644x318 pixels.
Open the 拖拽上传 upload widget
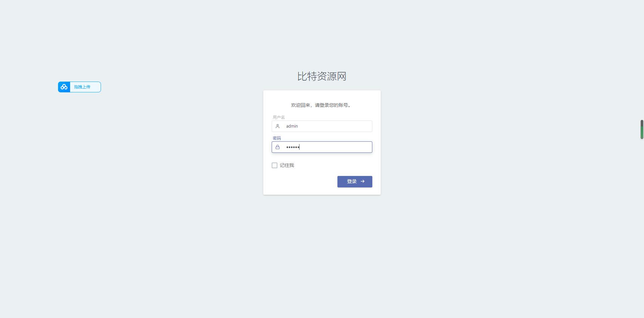[x=79, y=87]
